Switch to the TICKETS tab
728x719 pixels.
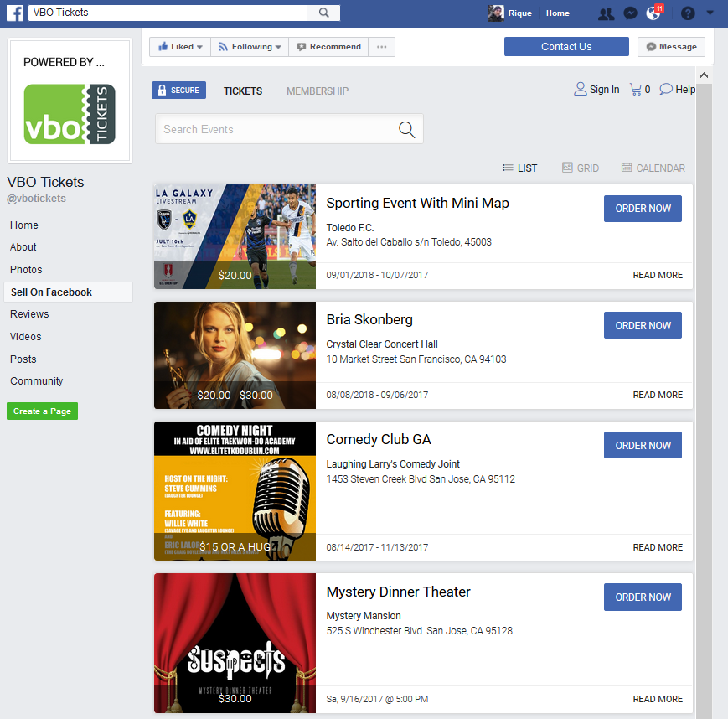[243, 91]
